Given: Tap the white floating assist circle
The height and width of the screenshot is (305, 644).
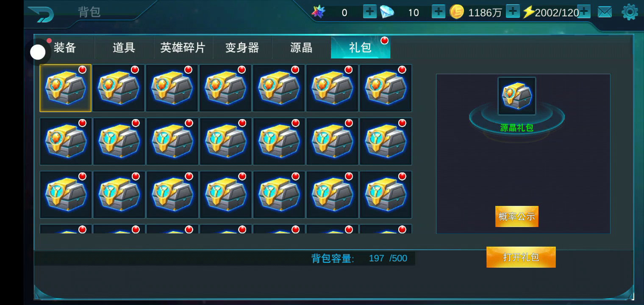Looking at the screenshot, I should (x=38, y=52).
